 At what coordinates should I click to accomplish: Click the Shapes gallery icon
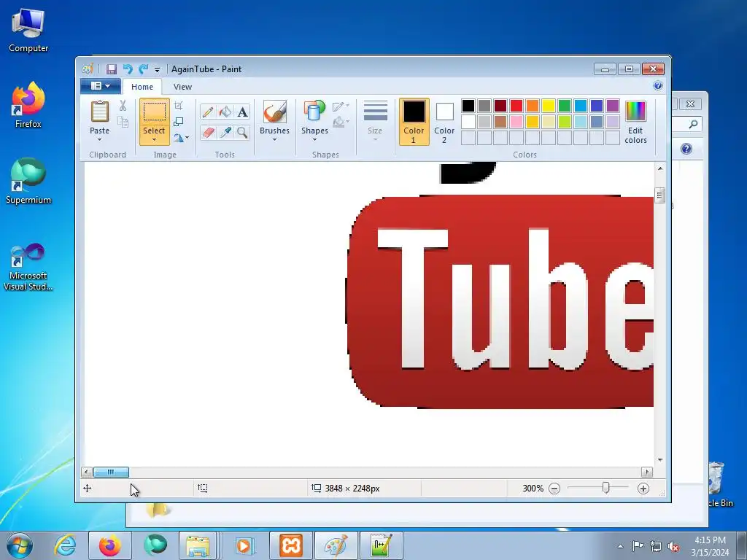pos(314,112)
